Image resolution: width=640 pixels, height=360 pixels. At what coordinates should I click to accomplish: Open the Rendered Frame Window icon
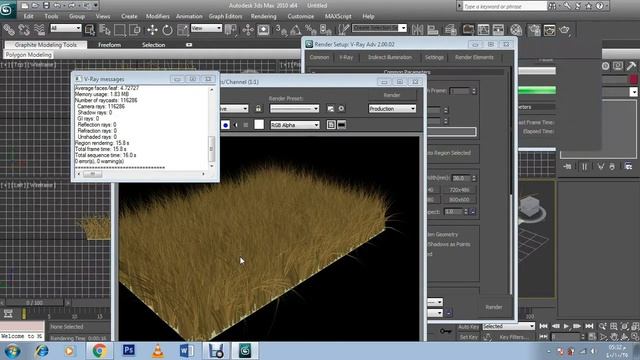[x=549, y=30]
